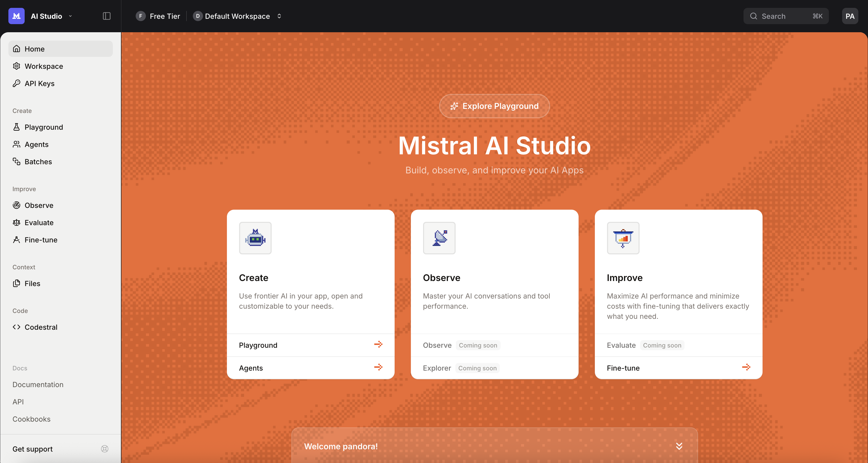
Task: Click the Mistral logo icon
Action: pos(16,16)
